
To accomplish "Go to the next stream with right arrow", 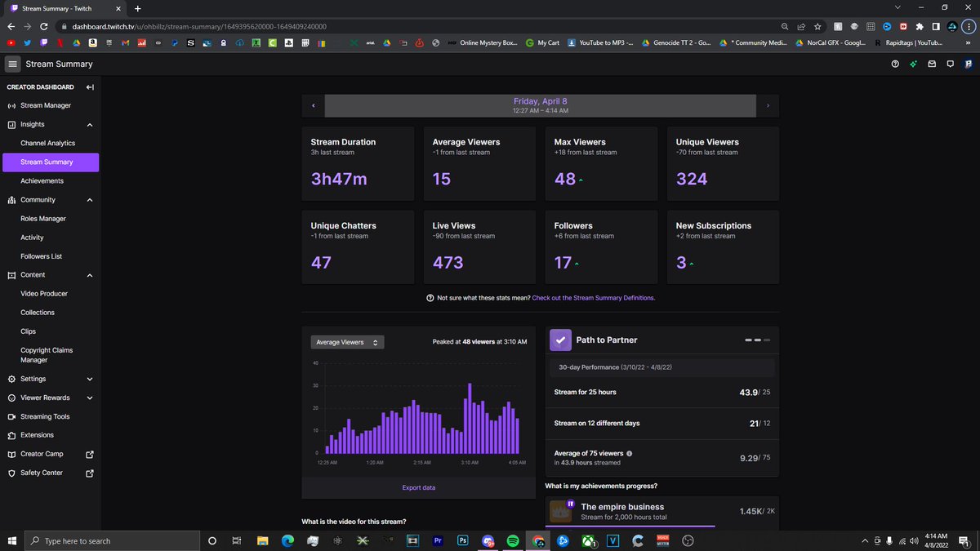I will coord(768,106).
